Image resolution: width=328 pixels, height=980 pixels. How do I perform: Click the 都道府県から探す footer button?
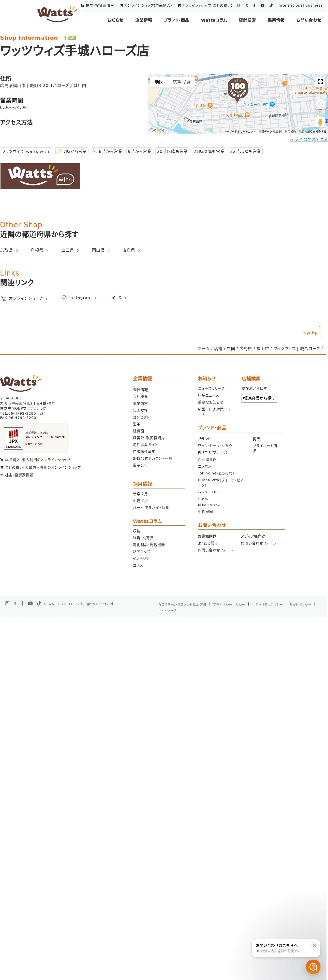(x=259, y=398)
